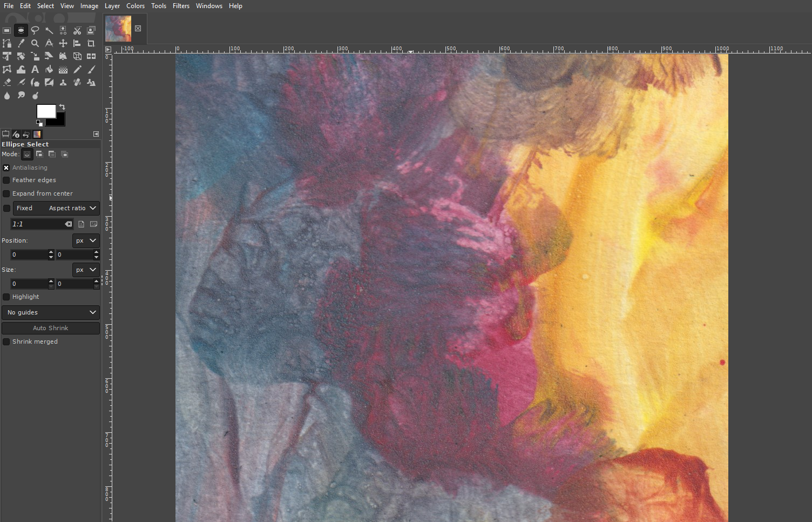Screen dimensions: 812x522
Task: Select the Paintbrush tool
Action: click(x=91, y=69)
